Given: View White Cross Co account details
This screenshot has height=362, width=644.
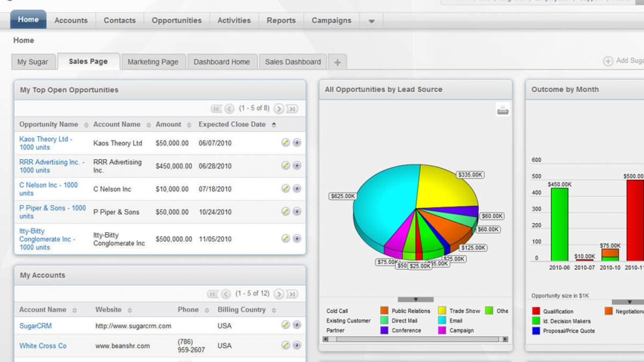Looking at the screenshot, I should coord(297,345).
